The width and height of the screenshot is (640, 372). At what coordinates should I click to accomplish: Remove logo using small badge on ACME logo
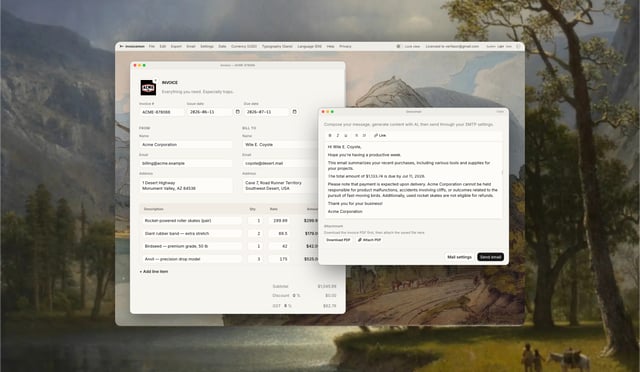click(156, 81)
